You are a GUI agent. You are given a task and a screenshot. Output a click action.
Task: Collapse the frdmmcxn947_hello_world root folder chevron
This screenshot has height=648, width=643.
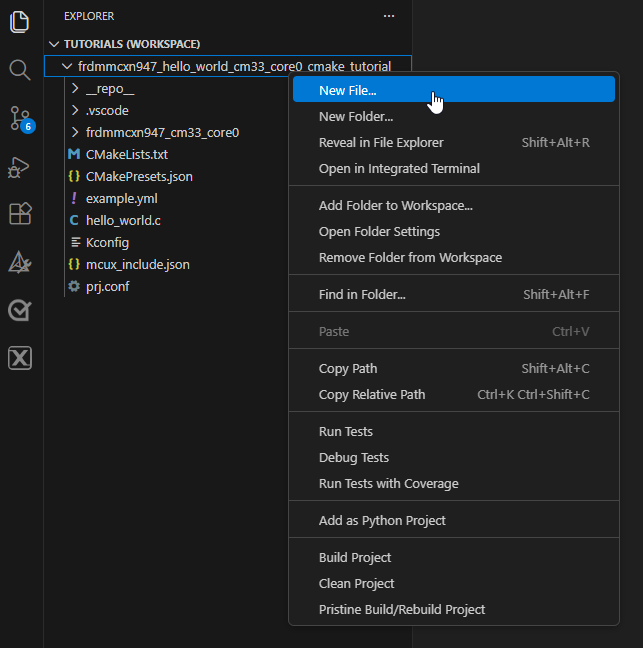(x=67, y=66)
